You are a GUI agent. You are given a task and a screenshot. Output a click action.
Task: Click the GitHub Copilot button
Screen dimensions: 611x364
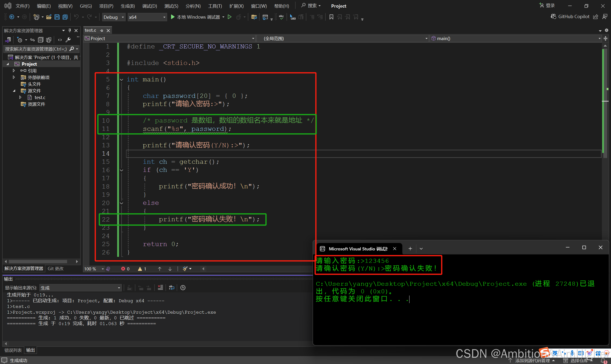(570, 16)
